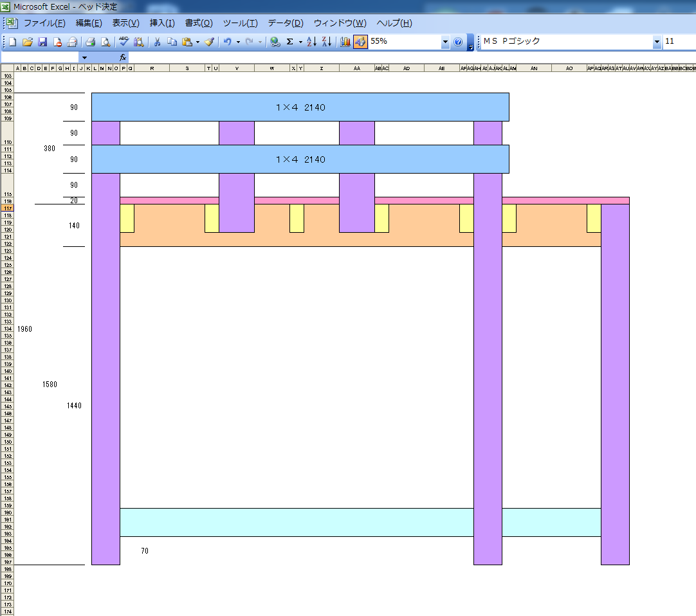Screen dimensions: 696x616
Task: Open Excel Help with the question mark icon
Action: 458,42
